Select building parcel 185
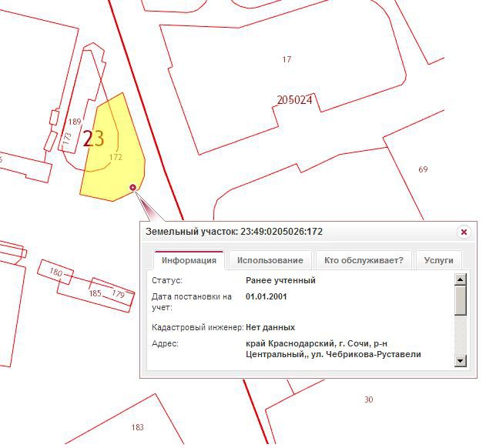This screenshot has width=486, height=448. (95, 293)
